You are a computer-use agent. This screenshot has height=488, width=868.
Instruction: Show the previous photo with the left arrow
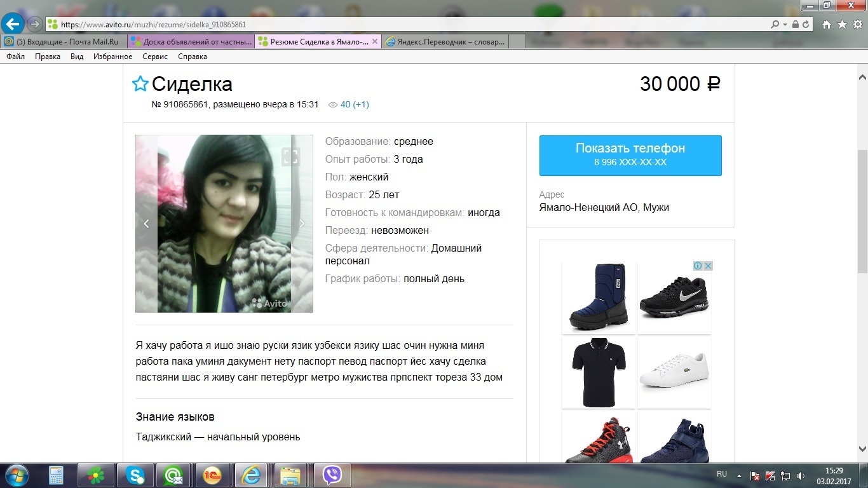click(146, 224)
